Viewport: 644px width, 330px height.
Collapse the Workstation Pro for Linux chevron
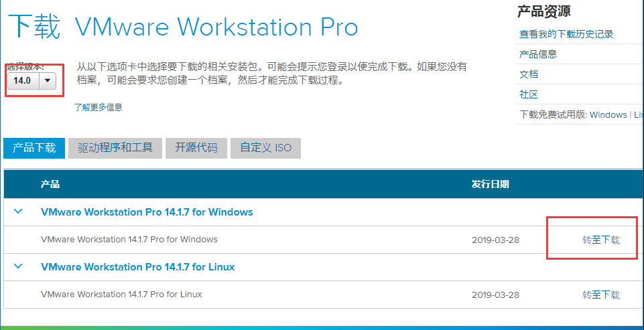[x=19, y=266]
